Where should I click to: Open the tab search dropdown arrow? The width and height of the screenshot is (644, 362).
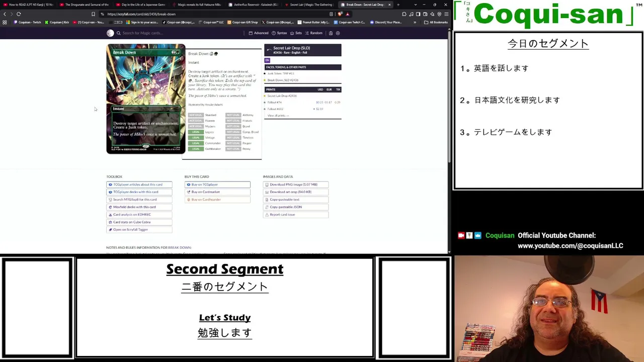click(416, 5)
